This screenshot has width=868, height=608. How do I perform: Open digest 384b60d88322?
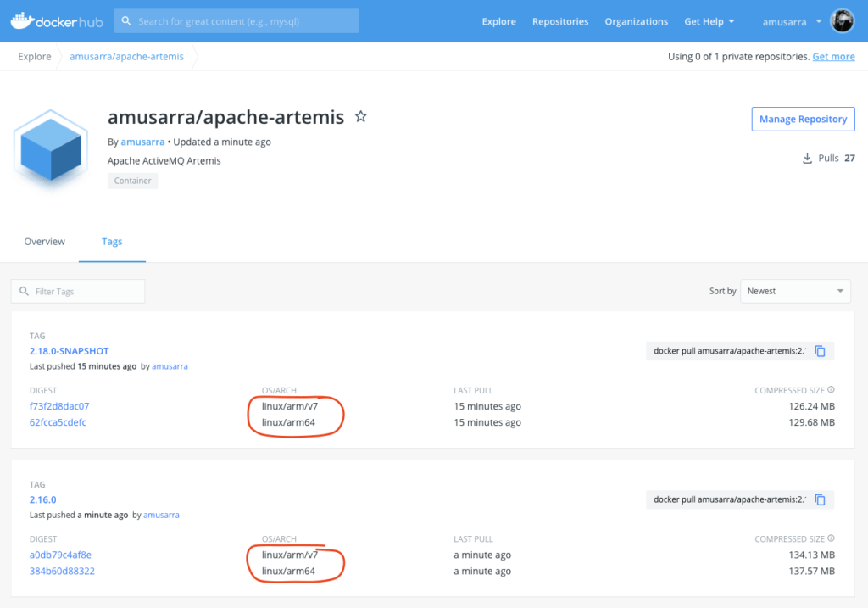point(62,571)
